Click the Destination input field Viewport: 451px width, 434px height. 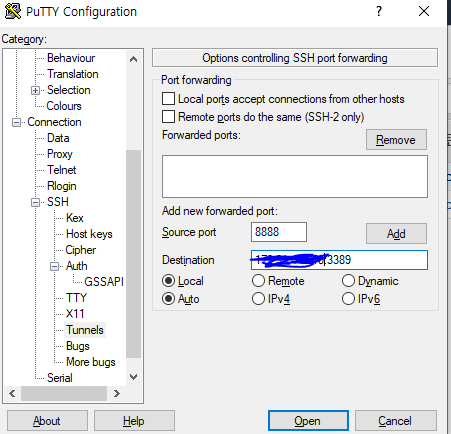339,260
